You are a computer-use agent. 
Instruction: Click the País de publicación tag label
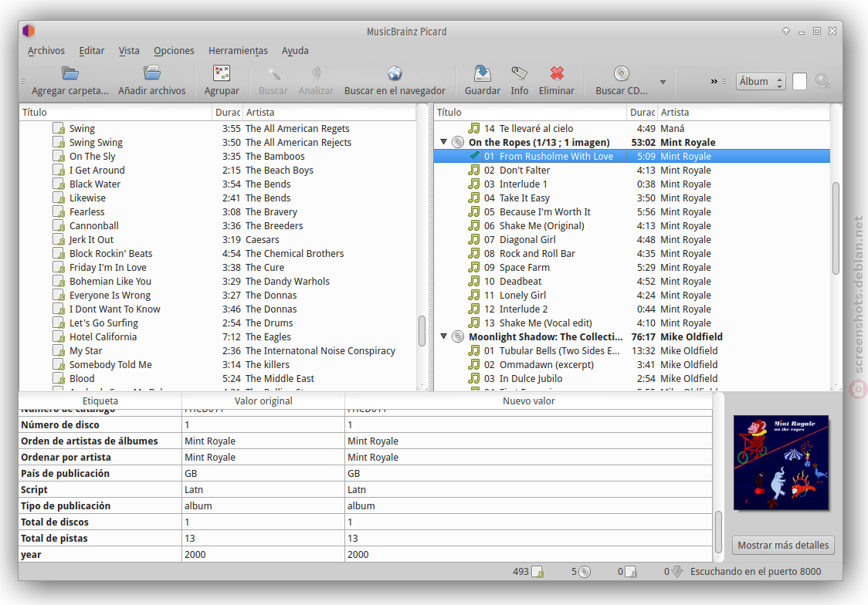pyautogui.click(x=66, y=473)
